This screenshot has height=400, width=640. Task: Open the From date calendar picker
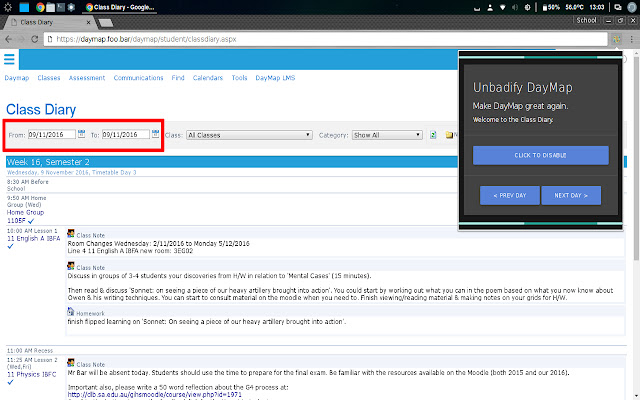tap(81, 134)
